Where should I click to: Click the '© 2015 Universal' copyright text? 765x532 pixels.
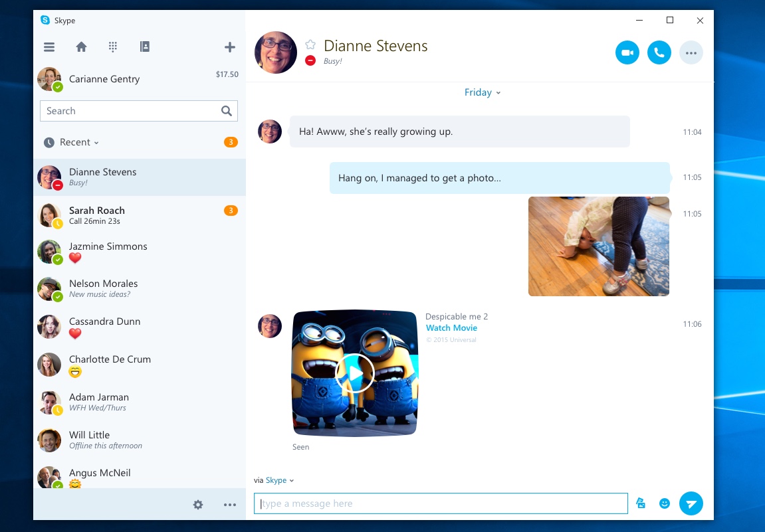pyautogui.click(x=451, y=340)
